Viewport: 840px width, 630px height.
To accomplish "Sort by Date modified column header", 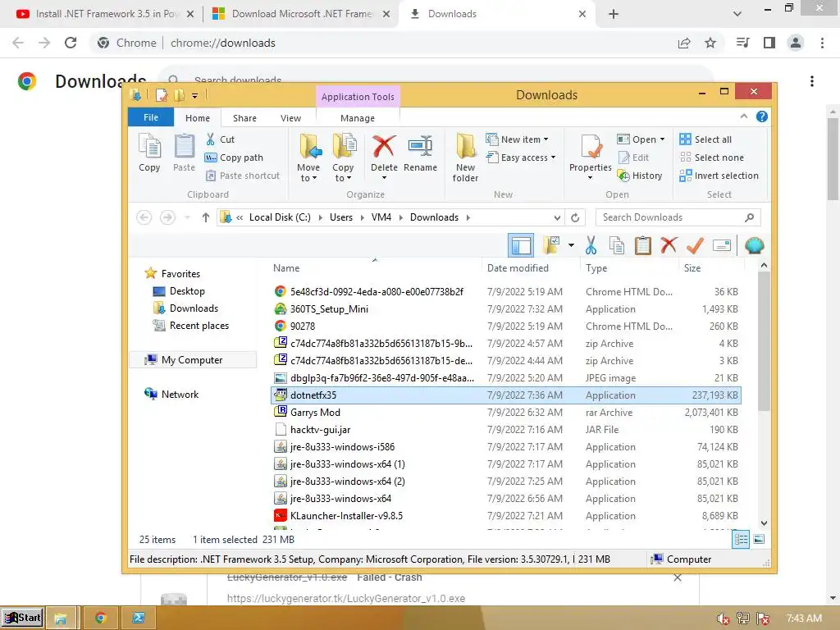I will (518, 268).
